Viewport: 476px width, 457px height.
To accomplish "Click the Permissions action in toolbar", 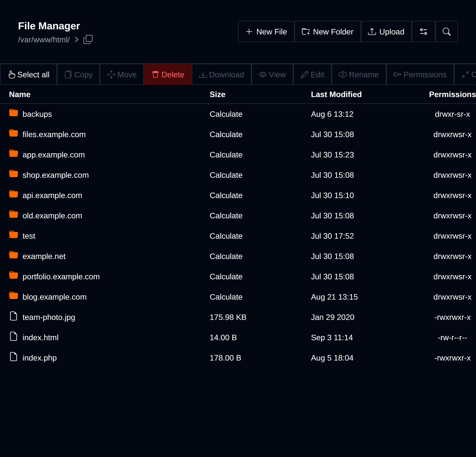I will (420, 74).
